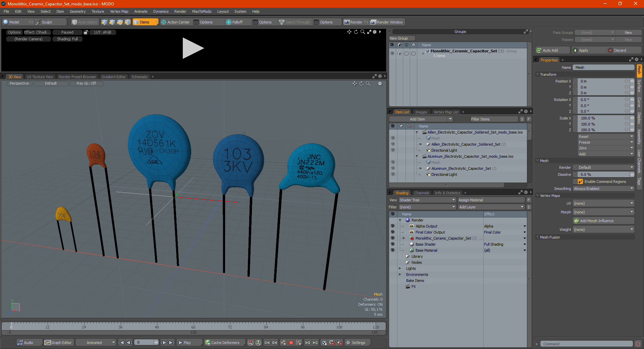Toggle visibility of Aluminum_Electrolytic_Capacitor_Set item
The width and height of the screenshot is (644, 349).
click(x=392, y=168)
